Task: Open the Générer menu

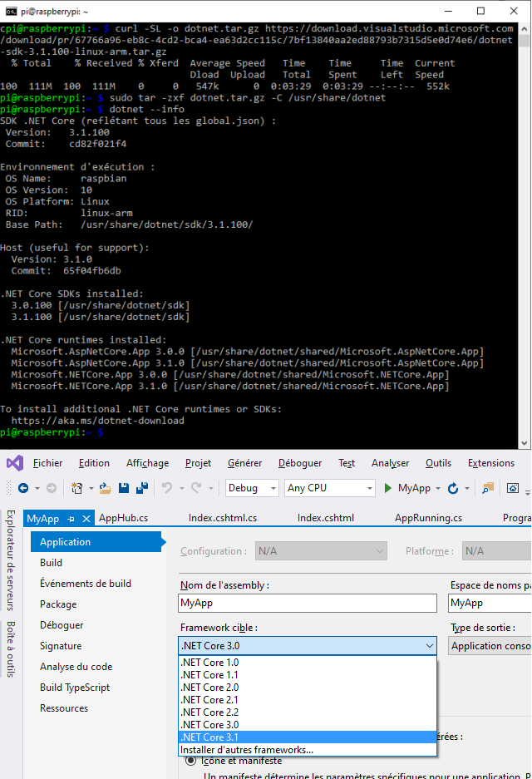Action: pos(245,463)
